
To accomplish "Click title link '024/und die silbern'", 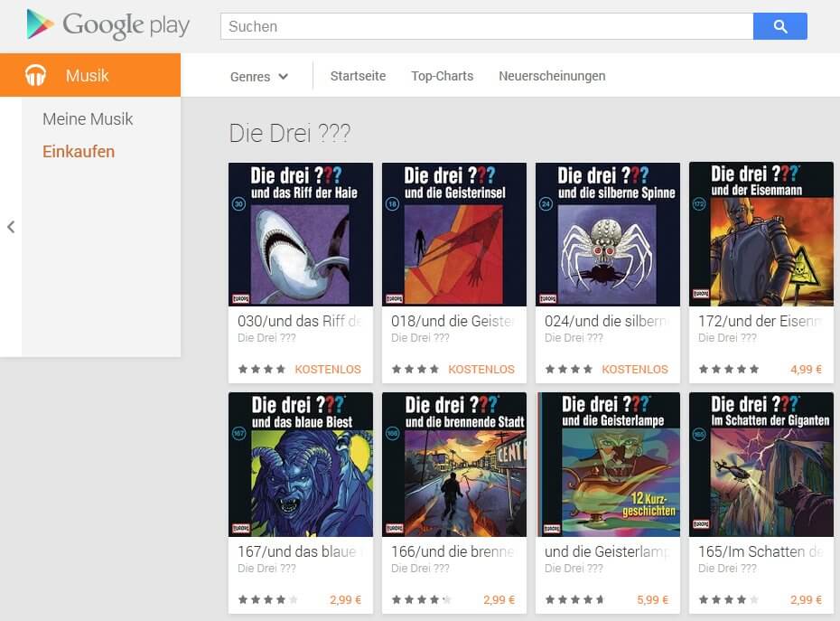I will pos(607,321).
